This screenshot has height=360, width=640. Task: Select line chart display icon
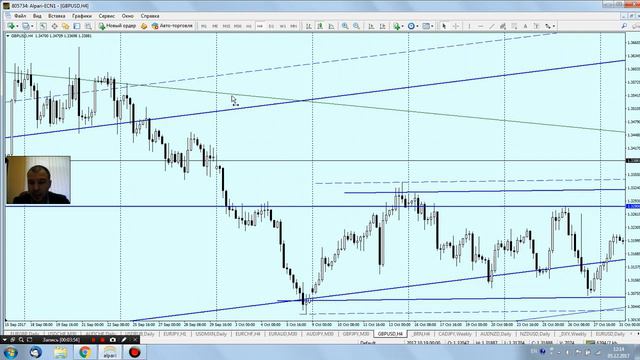331,26
